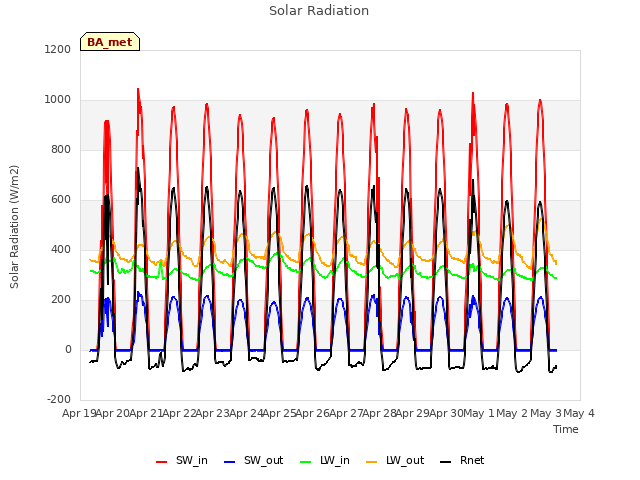Click the 800 y-axis tick label
Screen dimensions: 640x480
click(61, 149)
